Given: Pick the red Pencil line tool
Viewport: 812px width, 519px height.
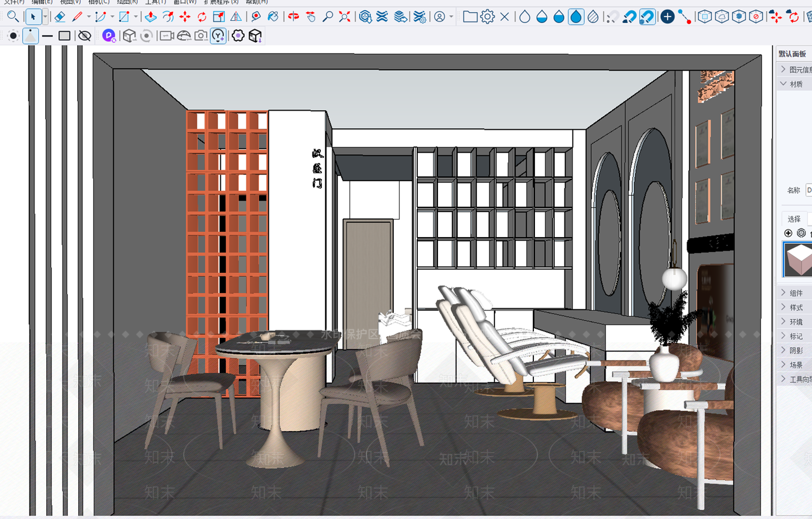Looking at the screenshot, I should [77, 17].
